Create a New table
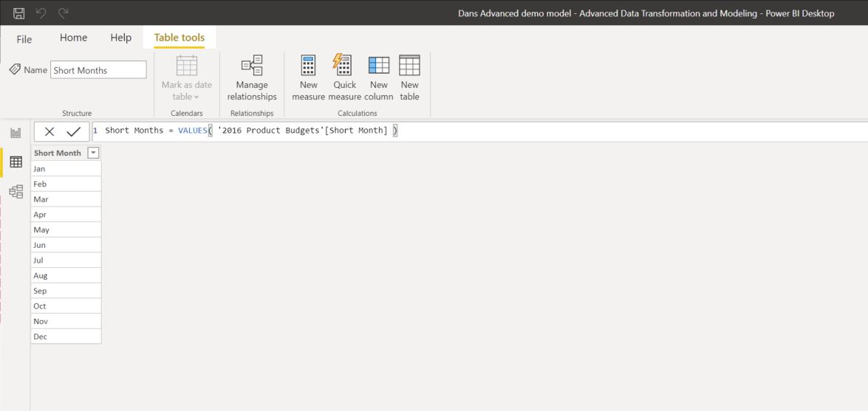The height and width of the screenshot is (411, 868). 410,78
